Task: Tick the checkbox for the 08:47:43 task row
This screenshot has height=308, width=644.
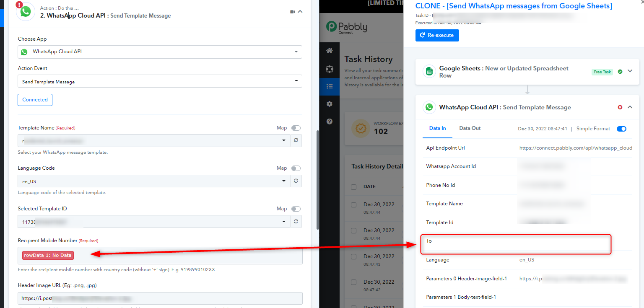Action: coord(353,256)
